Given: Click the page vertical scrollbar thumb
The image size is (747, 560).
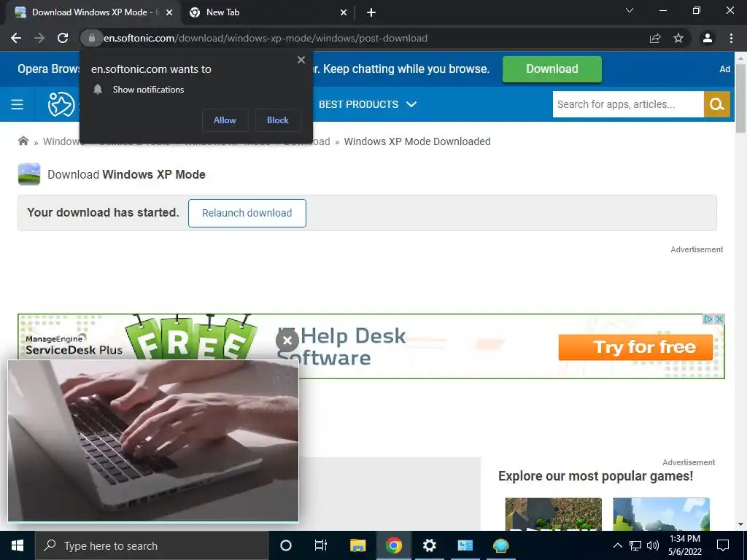Looking at the screenshot, I should 741,98.
